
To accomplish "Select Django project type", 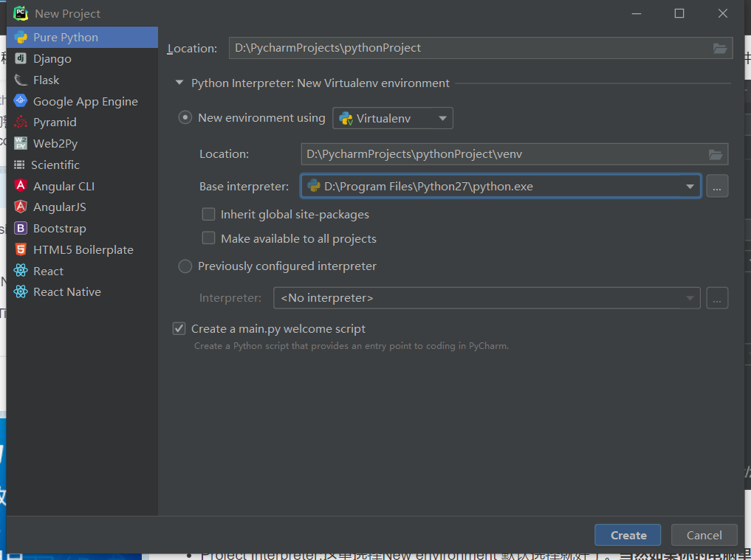I will click(x=83, y=58).
